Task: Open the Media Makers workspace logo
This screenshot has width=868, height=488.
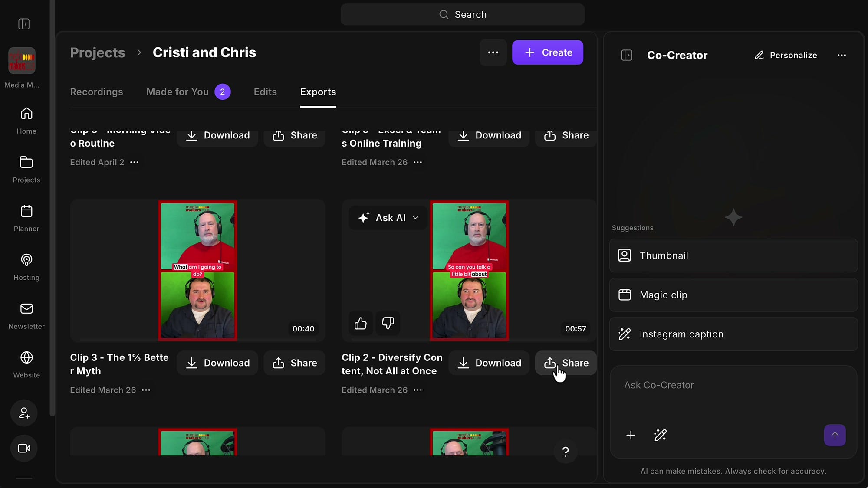Action: [x=22, y=60]
